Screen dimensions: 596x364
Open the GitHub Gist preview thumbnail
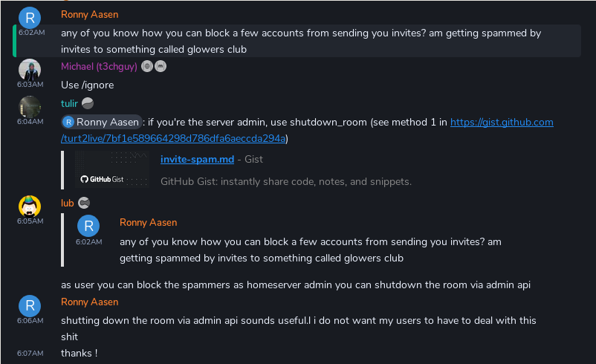[x=112, y=170]
